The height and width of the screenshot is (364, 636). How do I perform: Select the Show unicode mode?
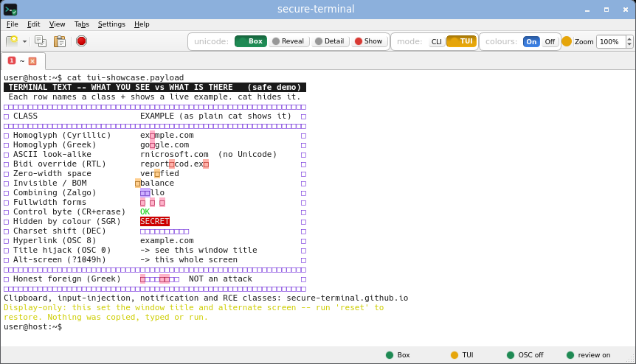point(368,41)
